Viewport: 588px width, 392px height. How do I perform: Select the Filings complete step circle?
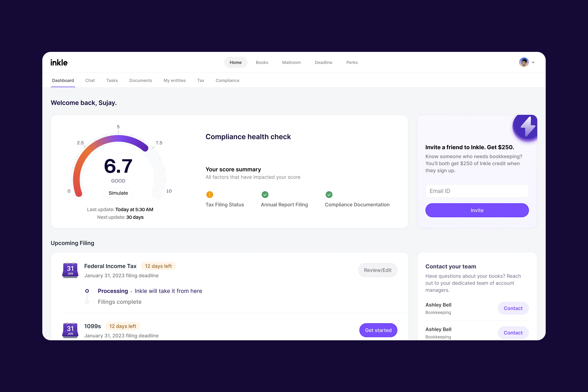[x=87, y=302]
